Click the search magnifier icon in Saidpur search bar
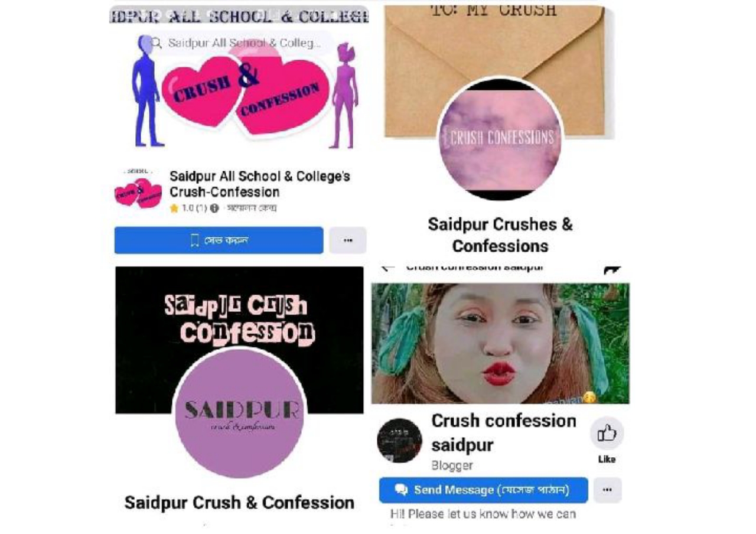This screenshot has height=534, width=756. pos(157,43)
